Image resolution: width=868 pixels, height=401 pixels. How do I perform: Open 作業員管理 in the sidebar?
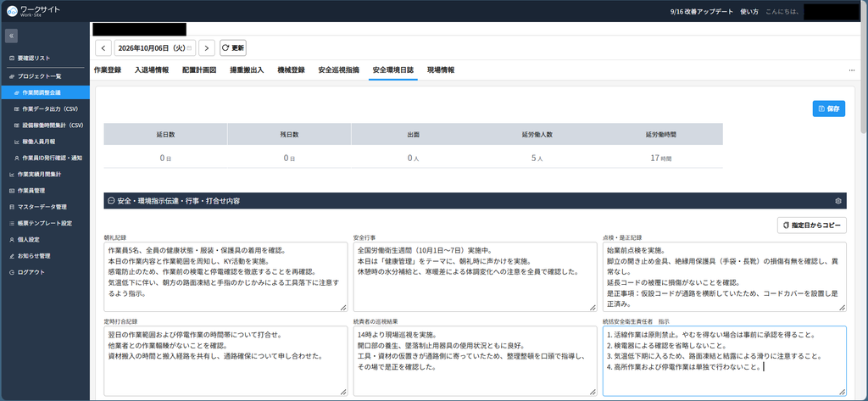pos(45,191)
